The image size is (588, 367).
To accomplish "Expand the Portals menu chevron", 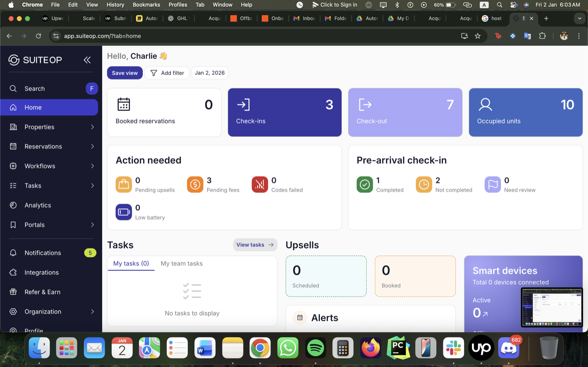I will click(93, 225).
